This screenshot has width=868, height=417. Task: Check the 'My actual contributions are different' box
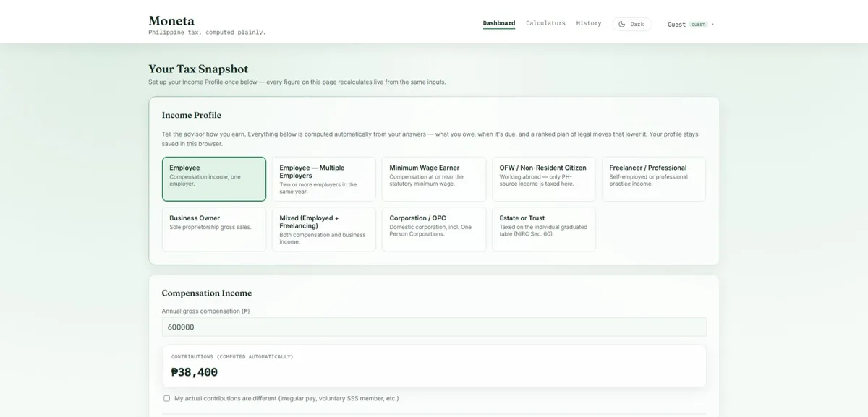167,398
